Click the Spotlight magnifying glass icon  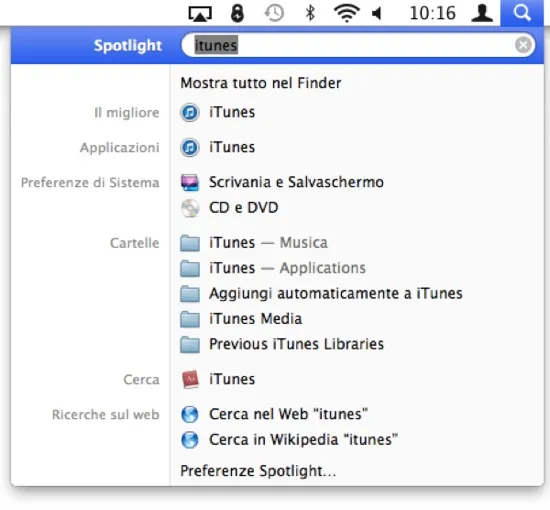[x=522, y=13]
